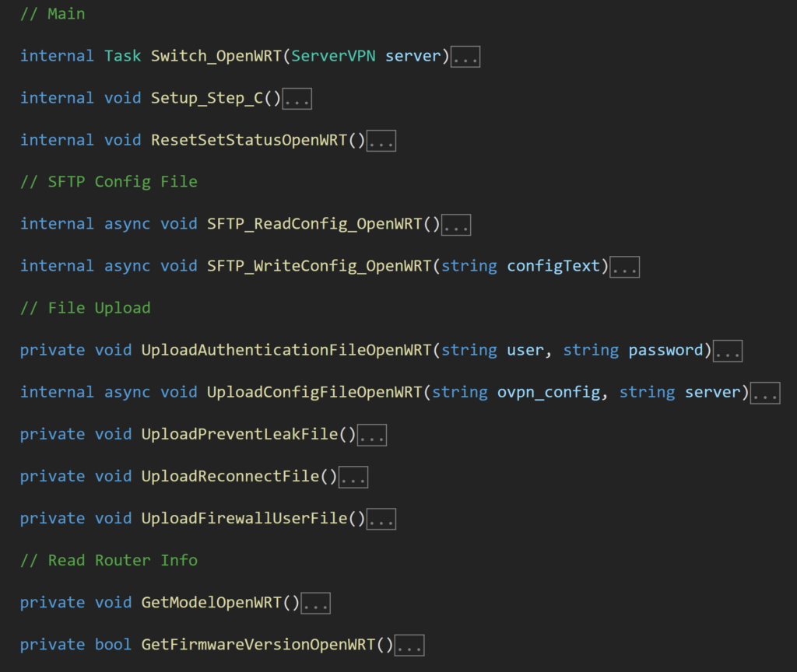Screen dimensions: 797x672
Task: Click the Task return type keyword
Action: coord(122,56)
